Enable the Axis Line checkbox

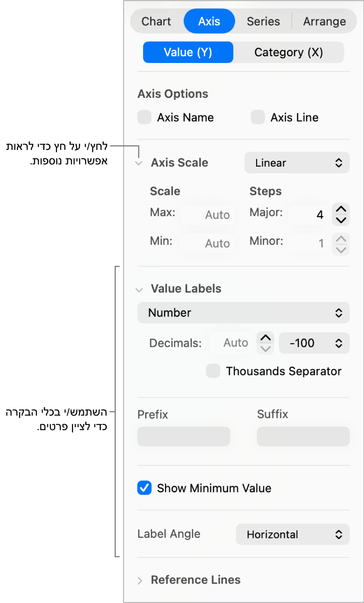[257, 117]
